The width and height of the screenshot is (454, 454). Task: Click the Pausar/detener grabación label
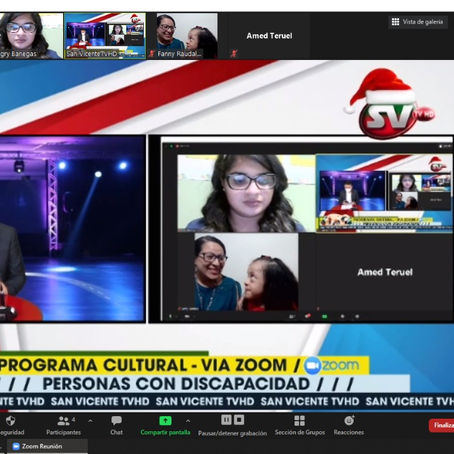[x=233, y=433]
